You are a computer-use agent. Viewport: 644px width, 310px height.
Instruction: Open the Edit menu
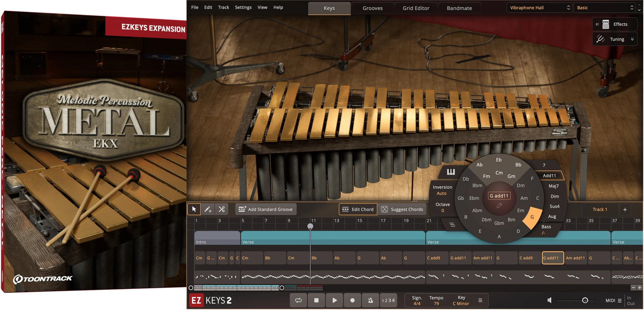coord(208,7)
